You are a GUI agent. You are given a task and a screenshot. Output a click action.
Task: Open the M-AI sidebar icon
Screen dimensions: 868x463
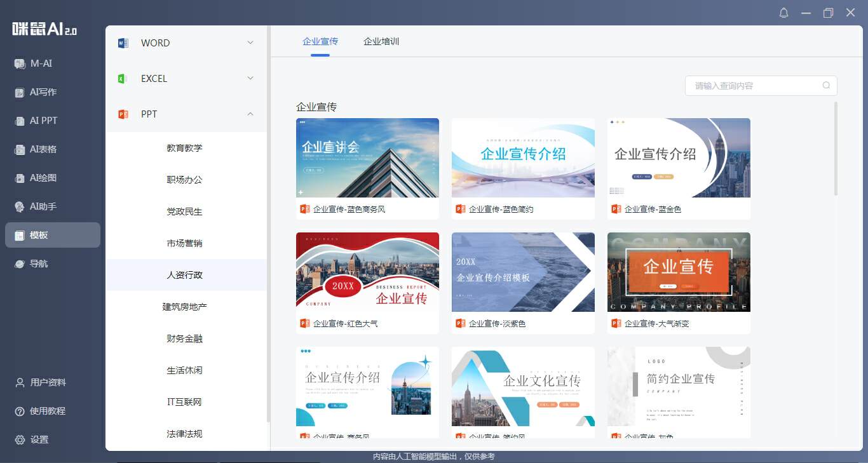coord(20,64)
